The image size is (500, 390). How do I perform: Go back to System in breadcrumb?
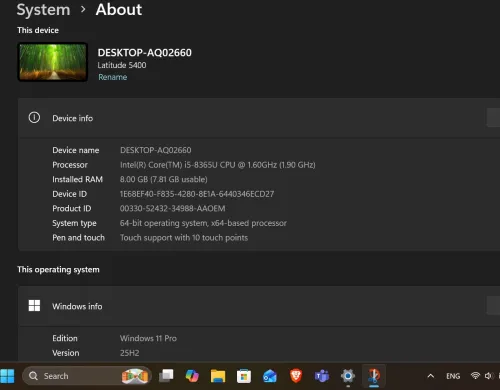[44, 10]
